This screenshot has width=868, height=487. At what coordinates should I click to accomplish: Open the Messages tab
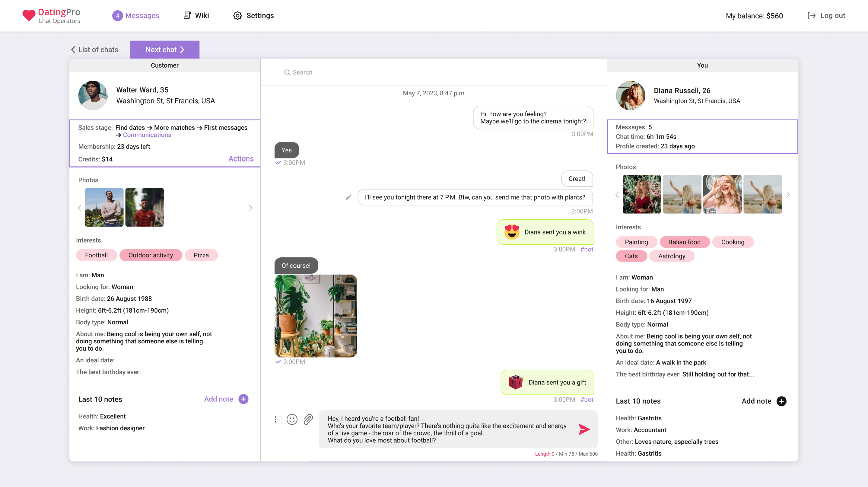pyautogui.click(x=135, y=15)
